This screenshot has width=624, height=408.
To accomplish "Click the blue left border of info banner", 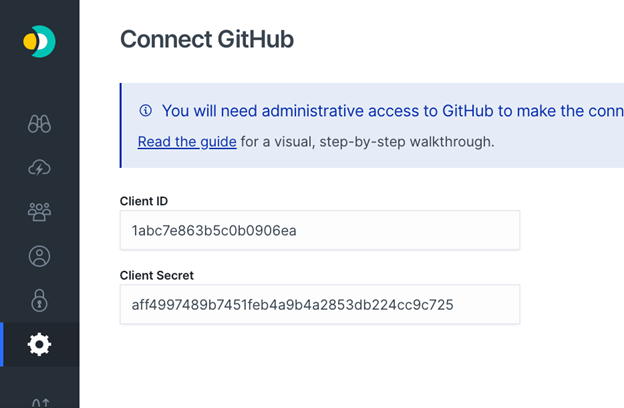I will (121, 125).
